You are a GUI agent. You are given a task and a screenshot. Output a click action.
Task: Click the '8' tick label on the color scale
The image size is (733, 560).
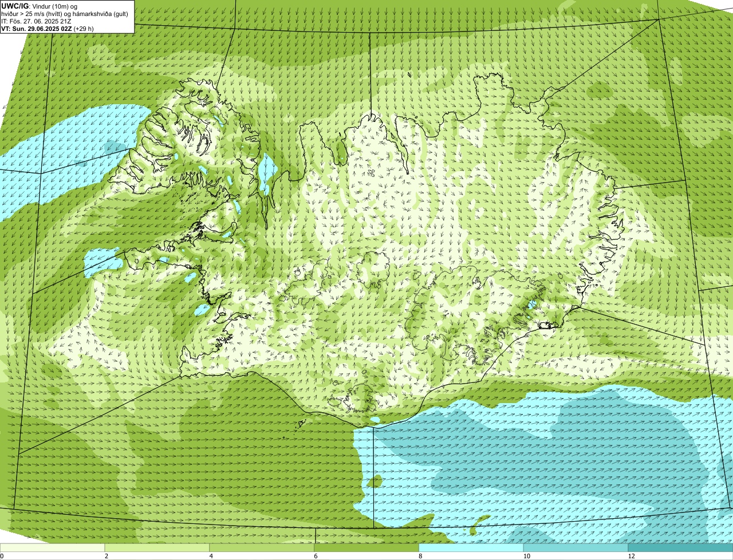[420, 557]
